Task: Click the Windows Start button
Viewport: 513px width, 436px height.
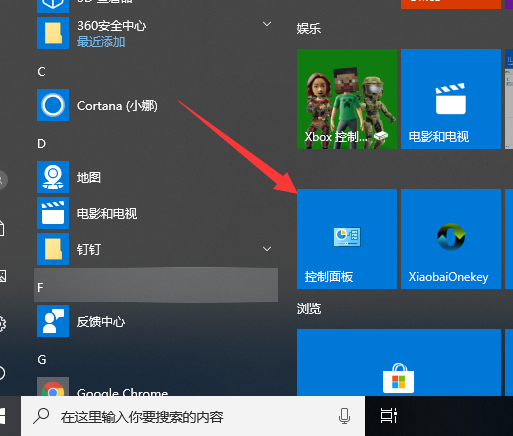Action: (x=3, y=416)
